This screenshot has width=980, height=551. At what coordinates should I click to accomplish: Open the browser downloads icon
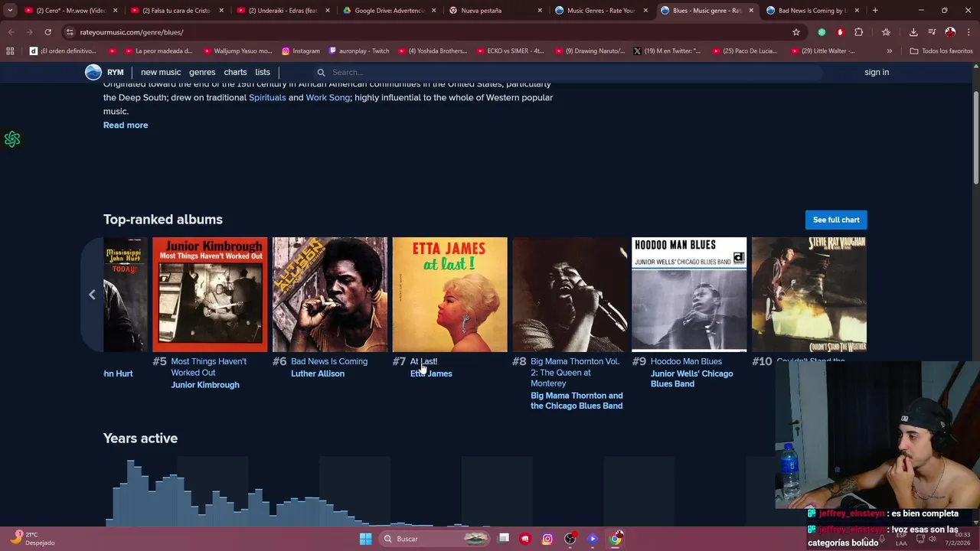[x=913, y=32]
